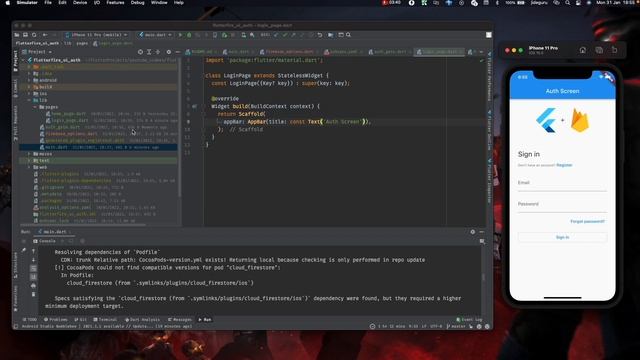Click the Sync refresh icon in toolbar

coord(34,35)
